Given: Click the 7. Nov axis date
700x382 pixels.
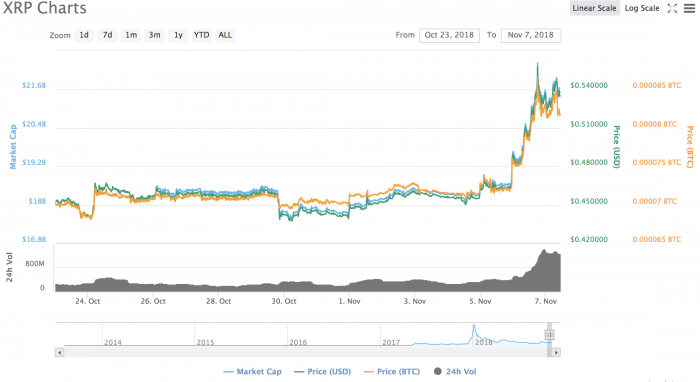Looking at the screenshot, I should tap(546, 301).
